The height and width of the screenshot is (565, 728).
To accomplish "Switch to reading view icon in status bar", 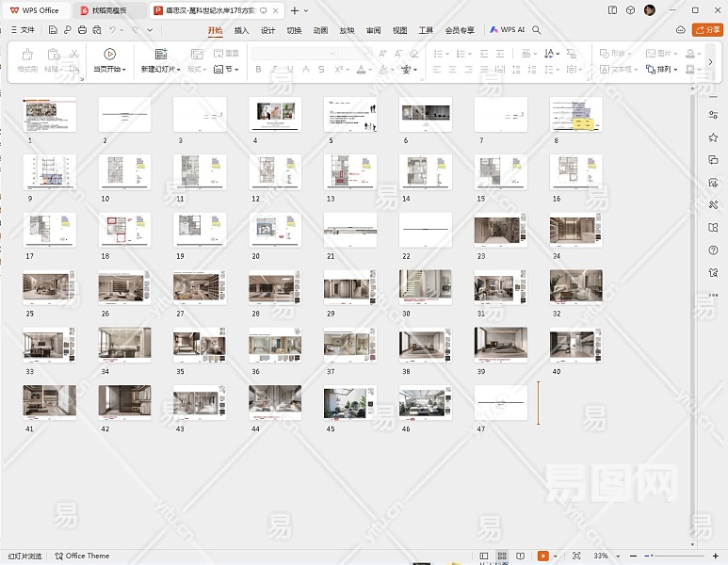I will pyautogui.click(x=520, y=556).
